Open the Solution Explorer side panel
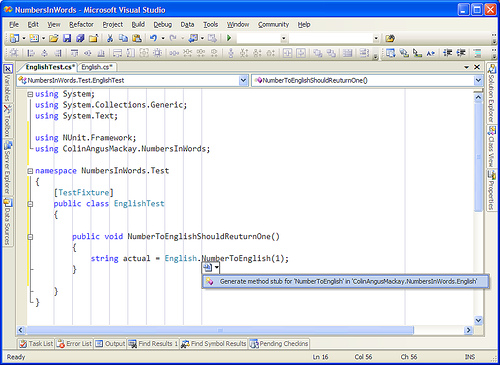Image resolution: width=500 pixels, height=365 pixels. (491, 94)
